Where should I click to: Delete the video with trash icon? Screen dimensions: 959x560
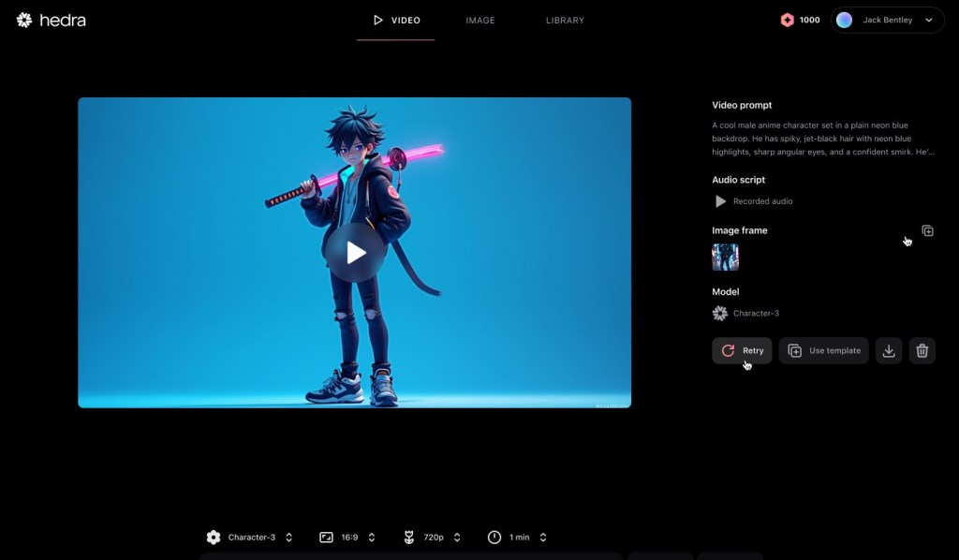tap(922, 350)
